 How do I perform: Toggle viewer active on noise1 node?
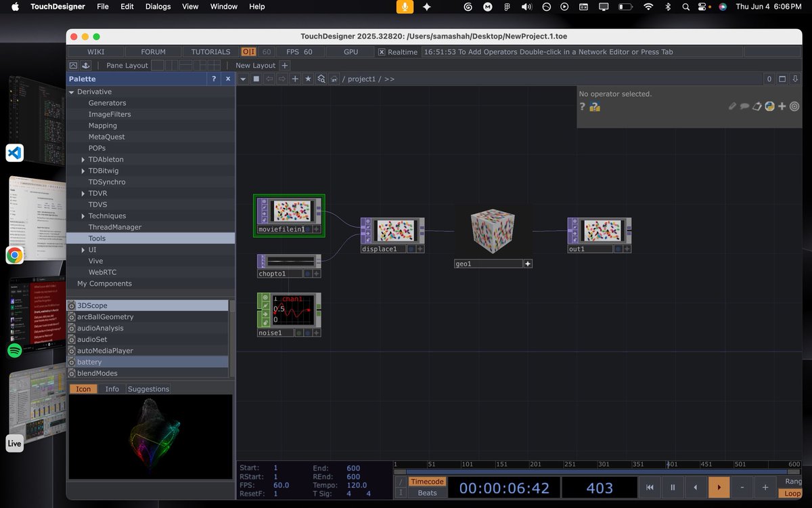315,333
